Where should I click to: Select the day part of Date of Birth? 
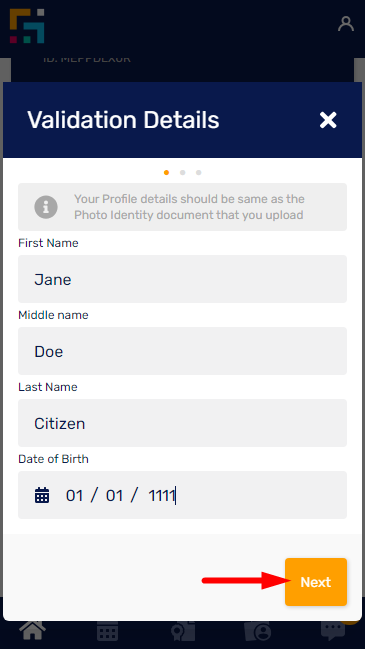click(x=74, y=495)
